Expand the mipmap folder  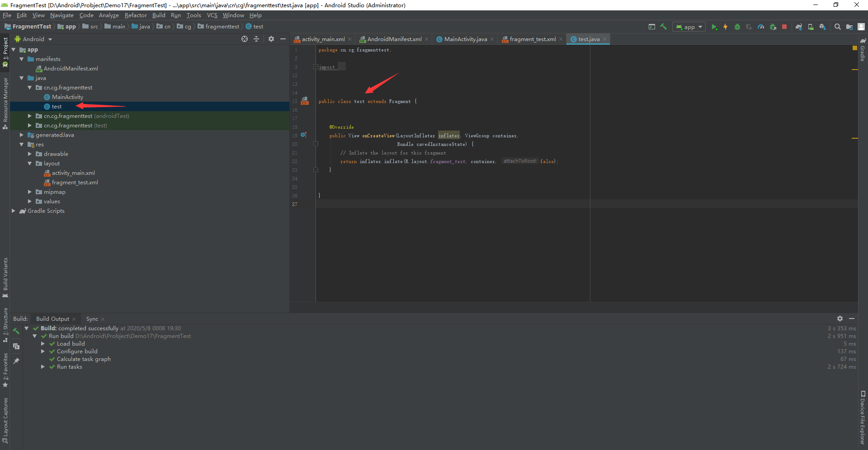tap(30, 192)
